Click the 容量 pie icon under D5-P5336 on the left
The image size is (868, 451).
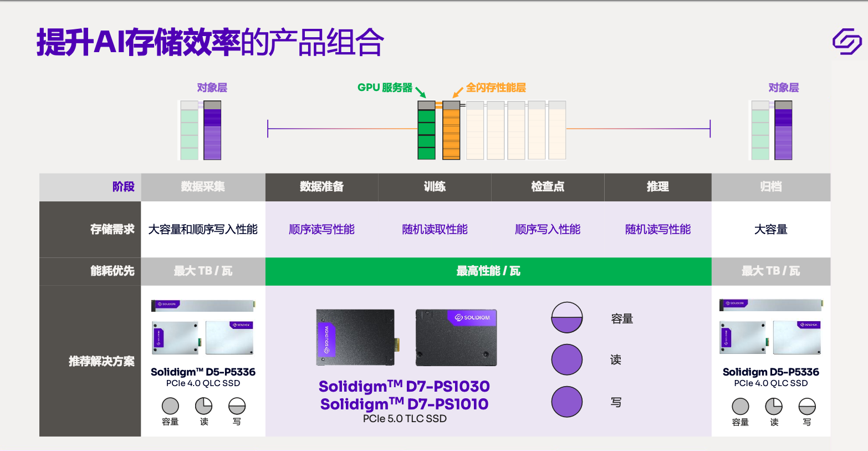[170, 406]
